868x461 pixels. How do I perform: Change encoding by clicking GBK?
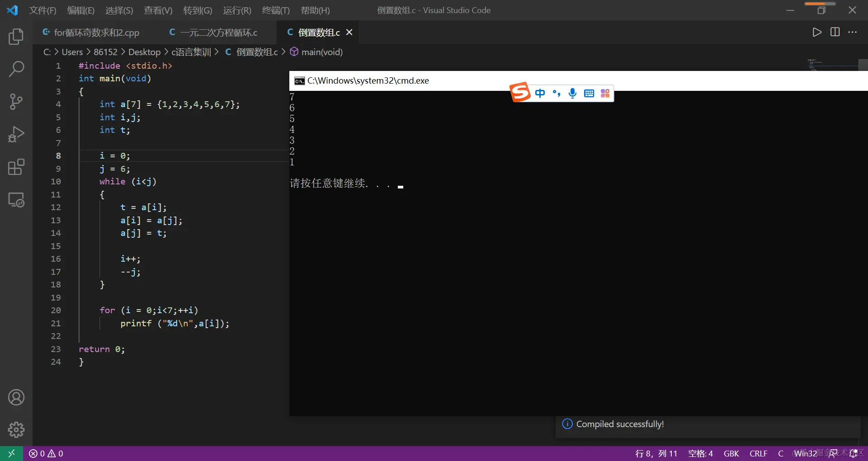tap(731, 453)
